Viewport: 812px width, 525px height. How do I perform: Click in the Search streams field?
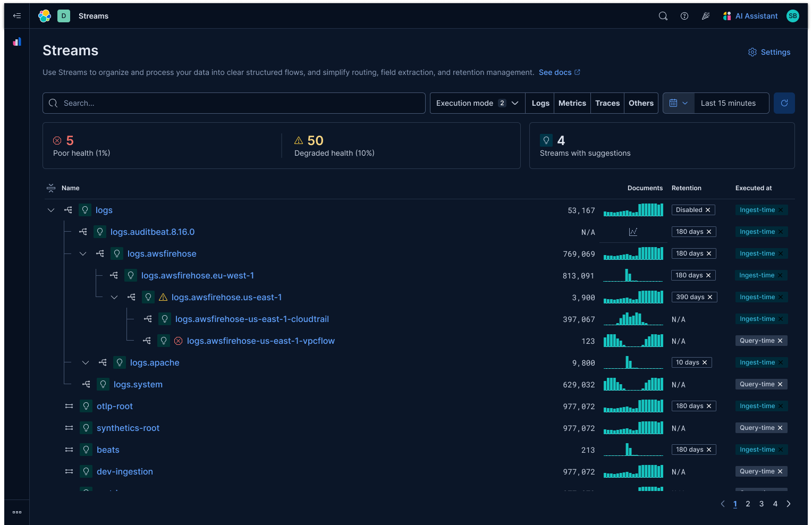(x=234, y=103)
